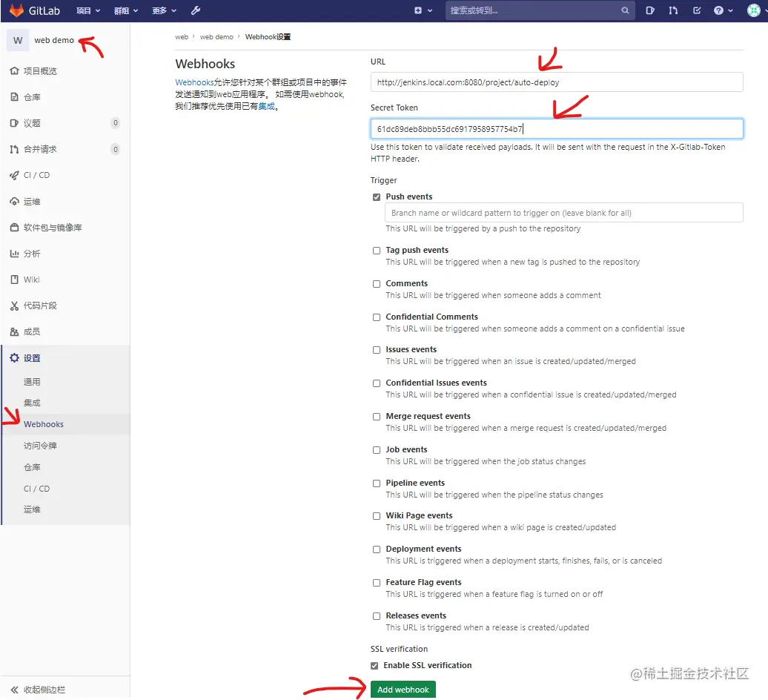Image resolution: width=768 pixels, height=700 pixels.
Task: Click the GitLab fox logo
Action: (16, 10)
